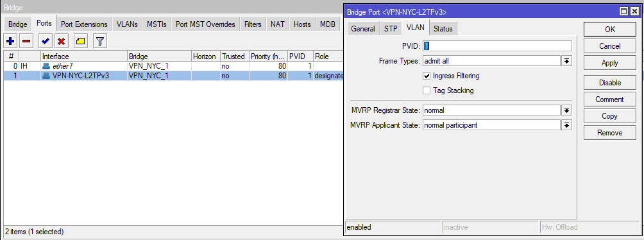Click VPN-NYC-L2TPv3 interface icon in list
This screenshot has width=644, height=240.
pos(46,75)
